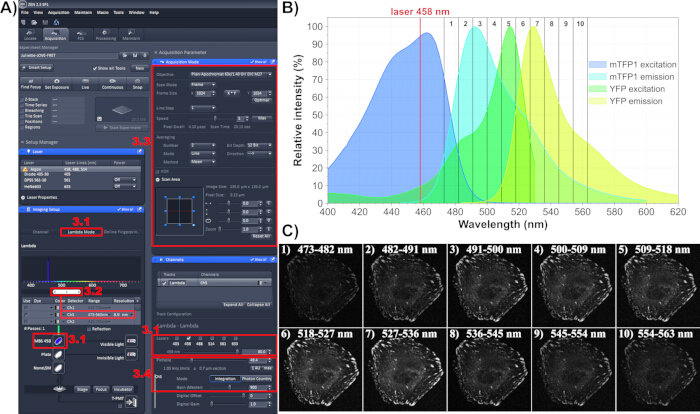The image size is (700, 414).
Task: Click the Snap button
Action: point(138,84)
